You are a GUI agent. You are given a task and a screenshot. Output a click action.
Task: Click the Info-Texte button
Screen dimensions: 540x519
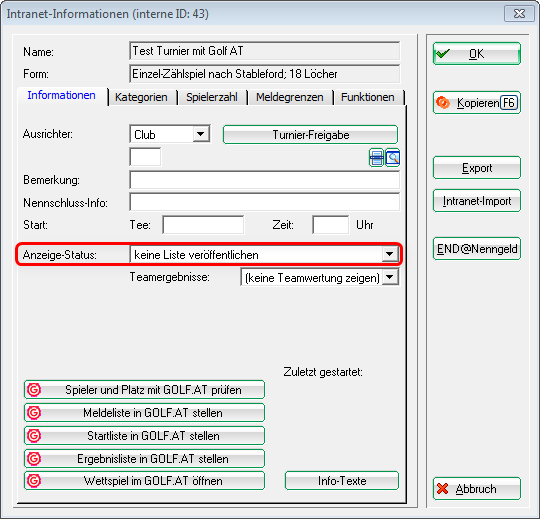tap(342, 481)
